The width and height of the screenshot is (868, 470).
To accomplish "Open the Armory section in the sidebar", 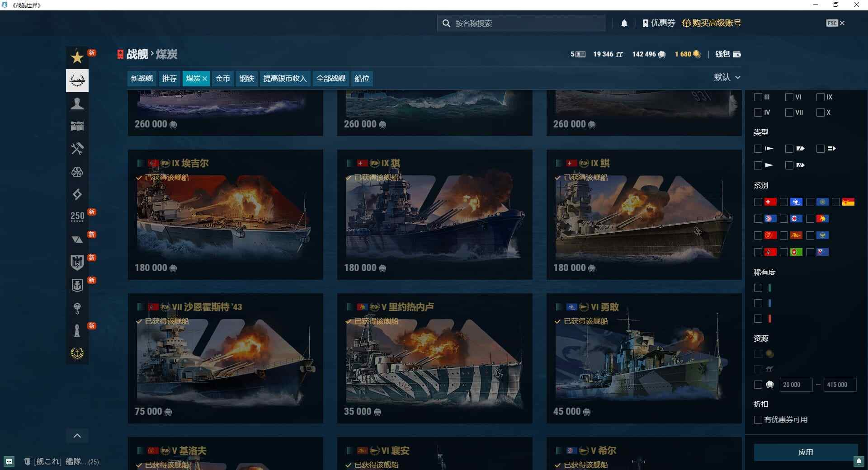I will (77, 80).
